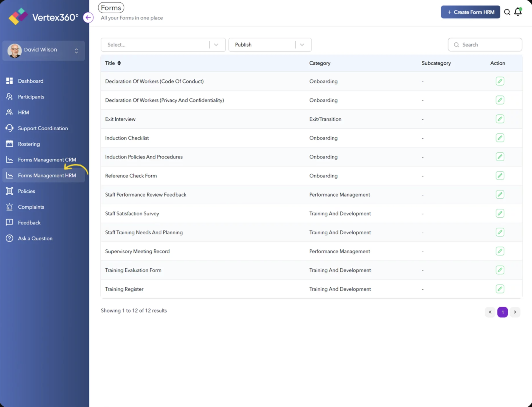Screen dimensions: 532x407
Task: Edit Declaration Of Workers Code Of Conduct
Action: (x=500, y=81)
